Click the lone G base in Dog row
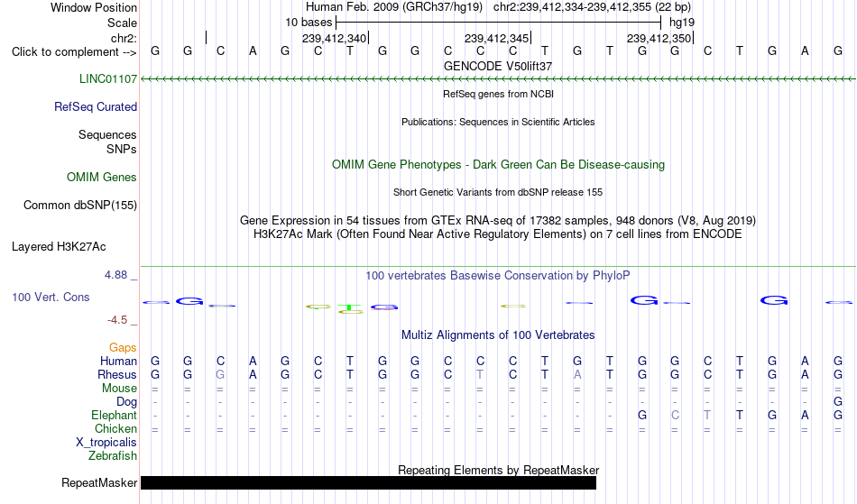The height and width of the screenshot is (504, 857). (x=838, y=402)
